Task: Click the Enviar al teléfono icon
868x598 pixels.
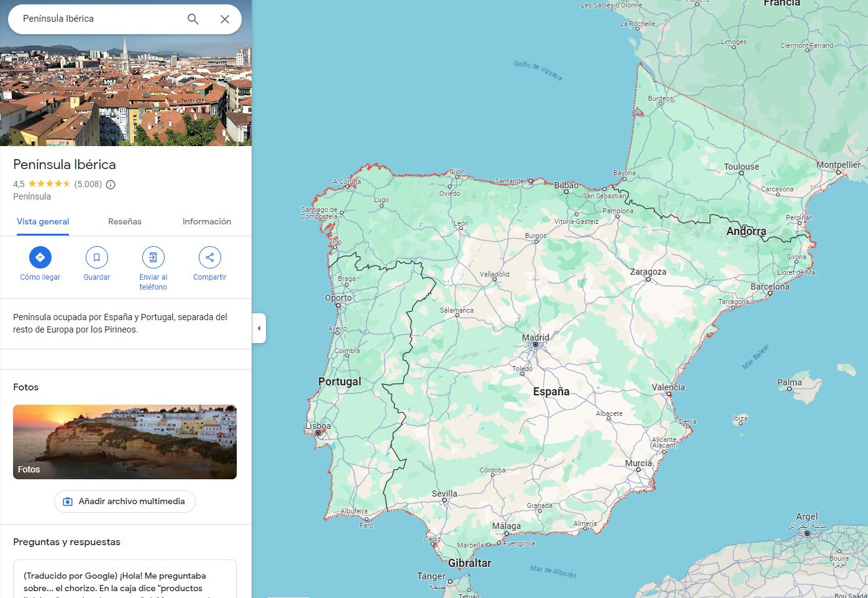Action: click(x=153, y=257)
